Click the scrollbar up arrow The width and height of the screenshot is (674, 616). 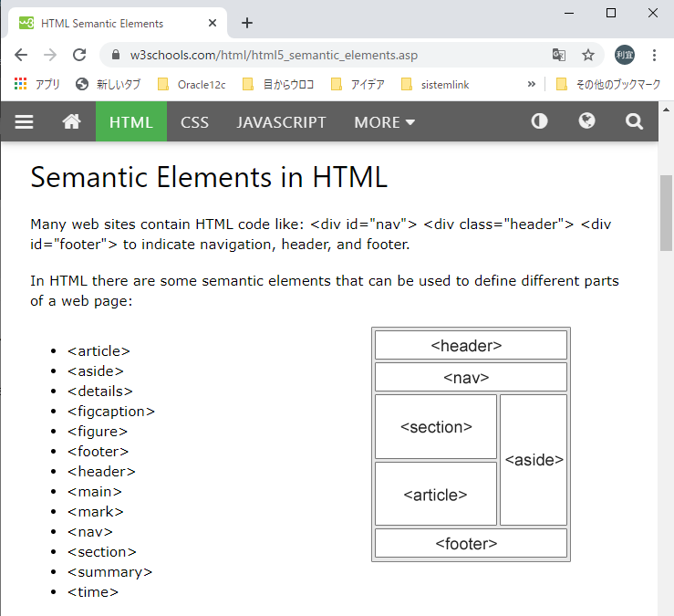667,110
